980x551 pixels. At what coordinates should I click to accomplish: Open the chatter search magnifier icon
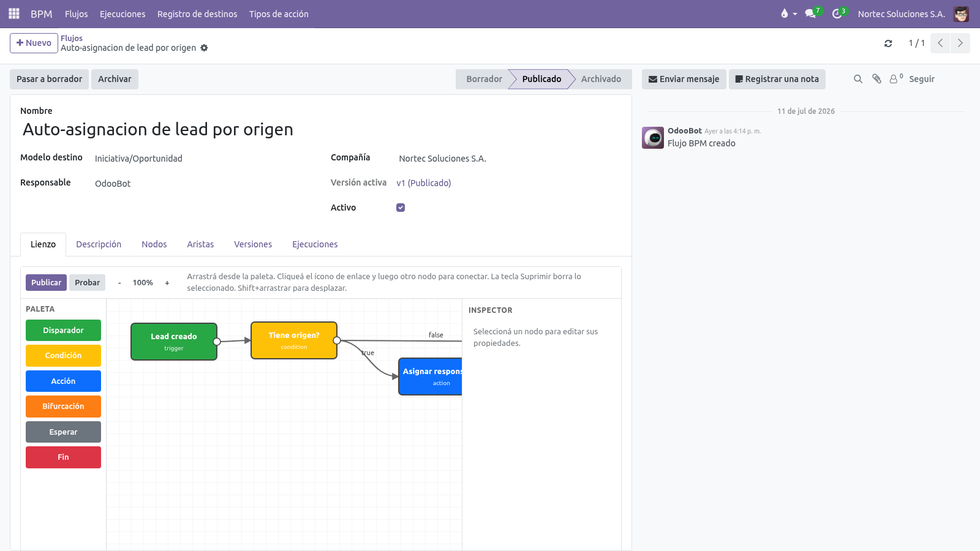pos(858,79)
